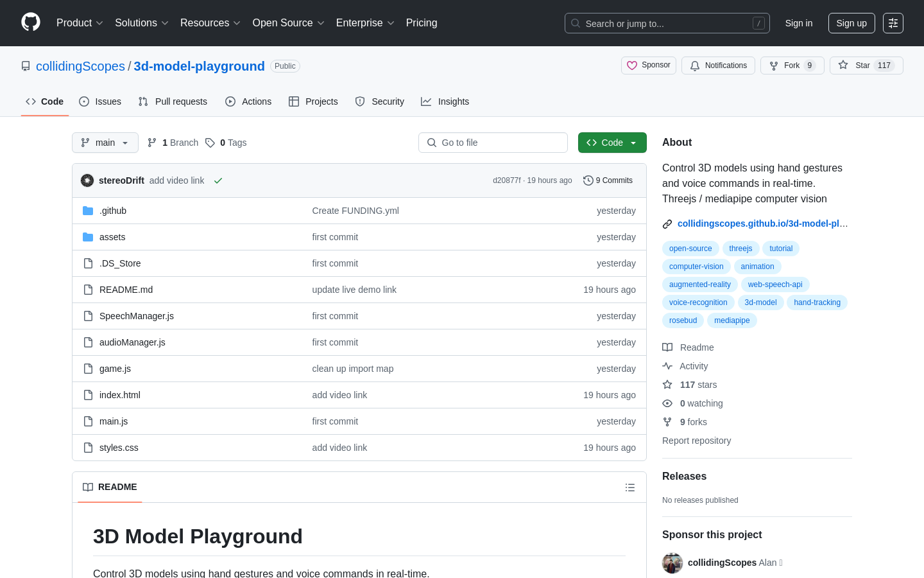
Task: Click the README.md file icon
Action: pos(88,290)
